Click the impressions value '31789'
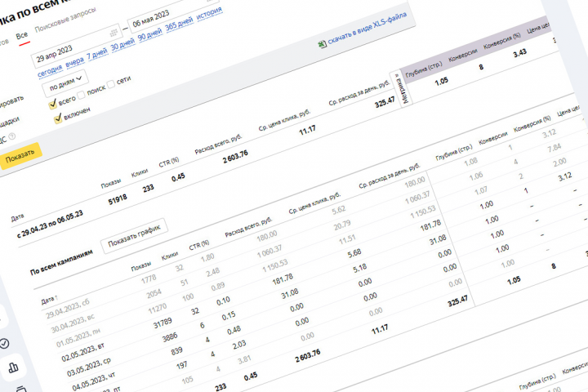 [163, 323]
